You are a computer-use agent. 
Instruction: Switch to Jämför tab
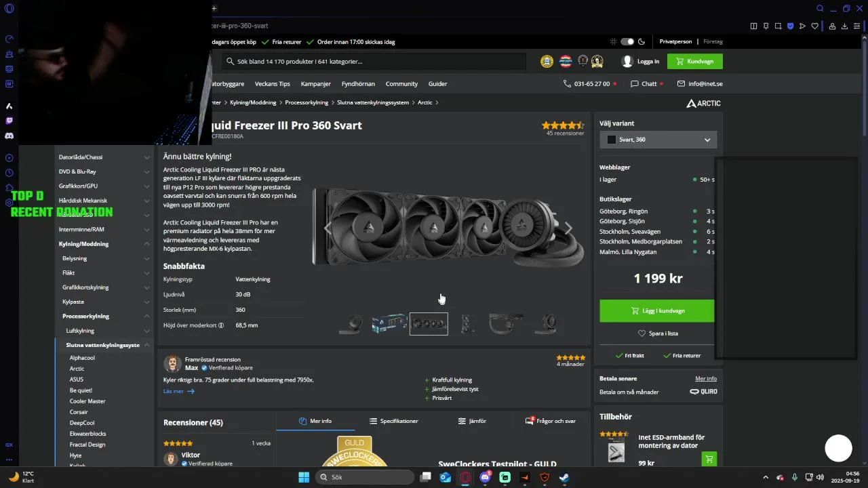[x=472, y=421]
